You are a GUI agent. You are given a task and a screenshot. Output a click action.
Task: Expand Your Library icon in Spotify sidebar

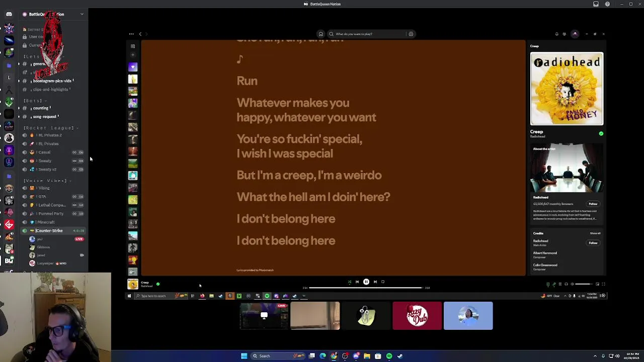[x=133, y=46]
